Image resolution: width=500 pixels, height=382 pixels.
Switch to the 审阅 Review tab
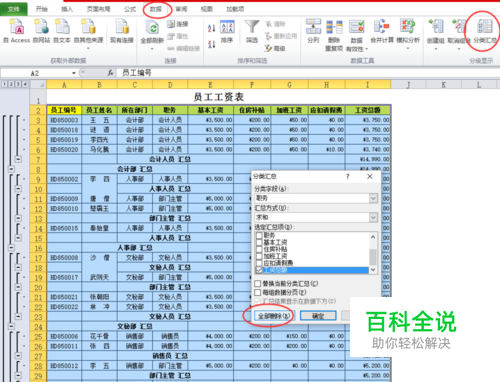(181, 9)
